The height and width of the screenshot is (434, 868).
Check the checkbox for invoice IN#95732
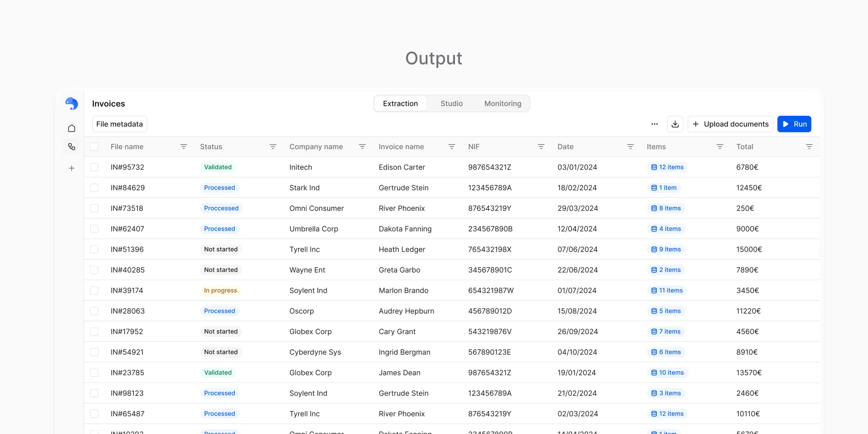[94, 167]
